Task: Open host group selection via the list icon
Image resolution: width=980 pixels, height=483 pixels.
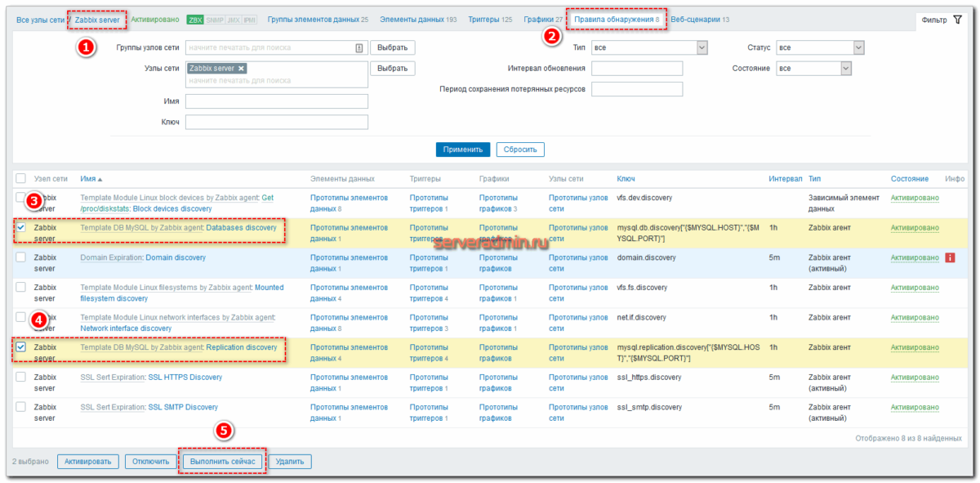Action: pyautogui.click(x=359, y=47)
